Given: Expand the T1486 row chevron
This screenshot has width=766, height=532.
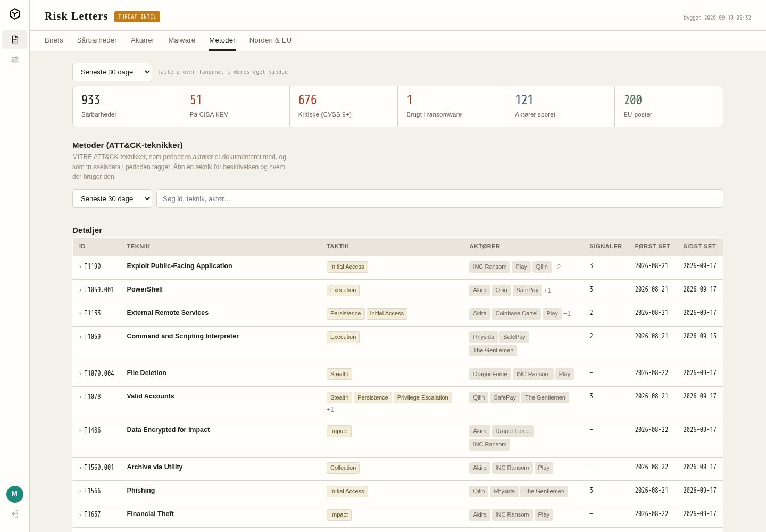Looking at the screenshot, I should tap(80, 430).
